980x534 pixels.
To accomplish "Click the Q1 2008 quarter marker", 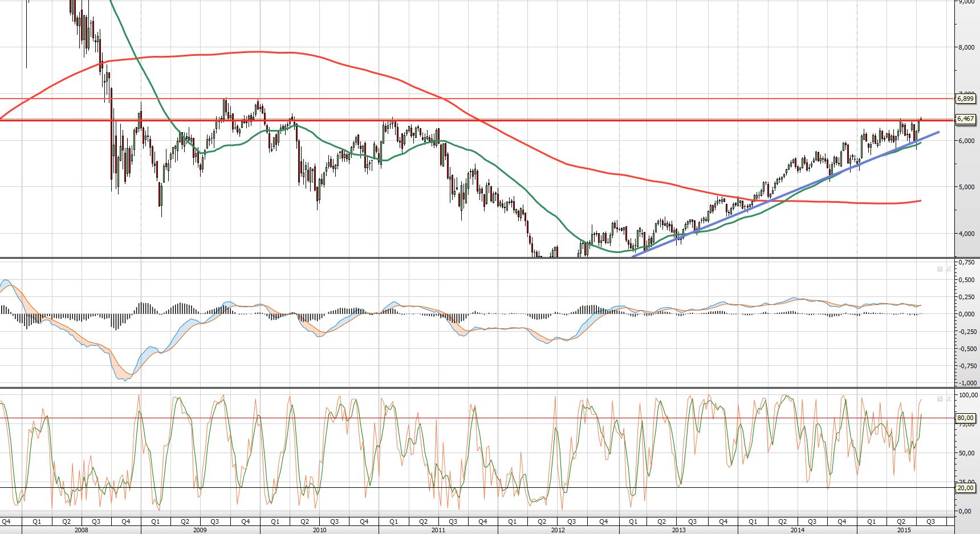I will click(x=36, y=521).
